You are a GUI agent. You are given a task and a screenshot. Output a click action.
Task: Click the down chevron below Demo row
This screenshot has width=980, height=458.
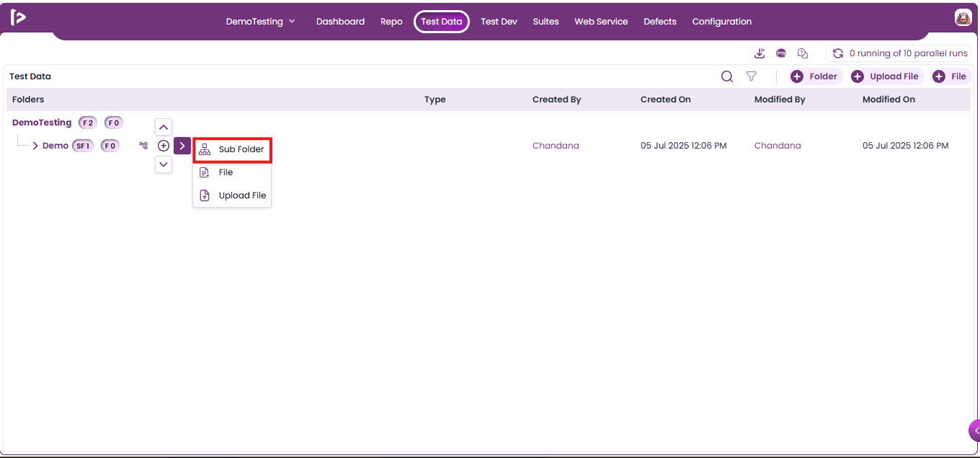[164, 164]
